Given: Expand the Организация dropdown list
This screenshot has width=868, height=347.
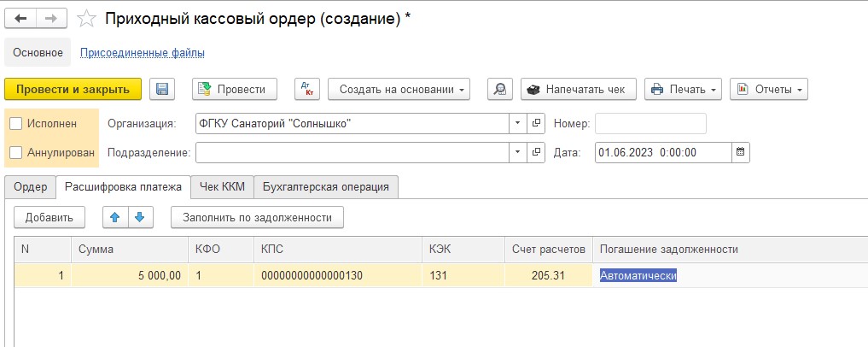Looking at the screenshot, I should pyautogui.click(x=517, y=124).
